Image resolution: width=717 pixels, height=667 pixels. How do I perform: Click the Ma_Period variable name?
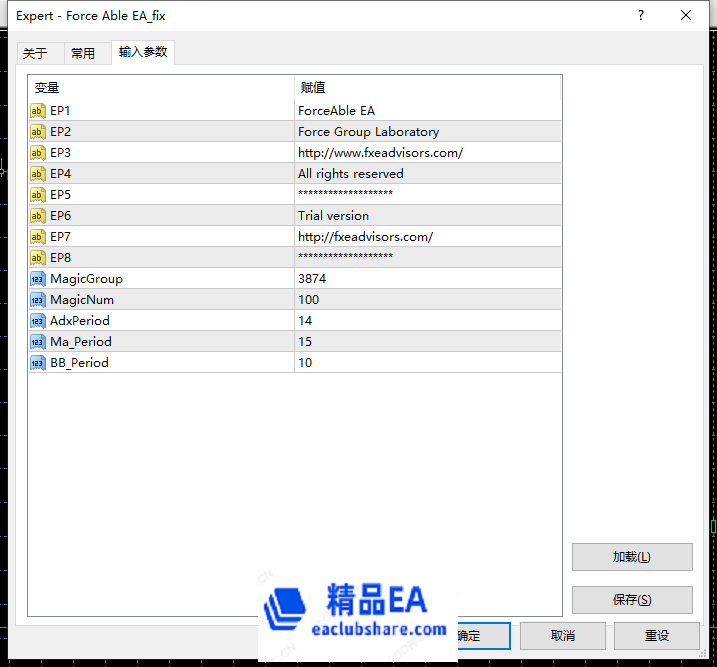click(x=80, y=342)
